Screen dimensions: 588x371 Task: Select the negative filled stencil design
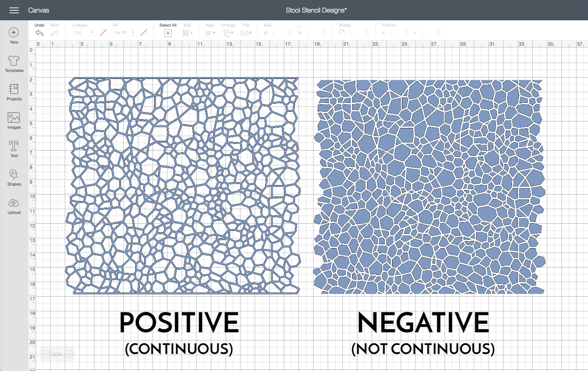pyautogui.click(x=429, y=187)
